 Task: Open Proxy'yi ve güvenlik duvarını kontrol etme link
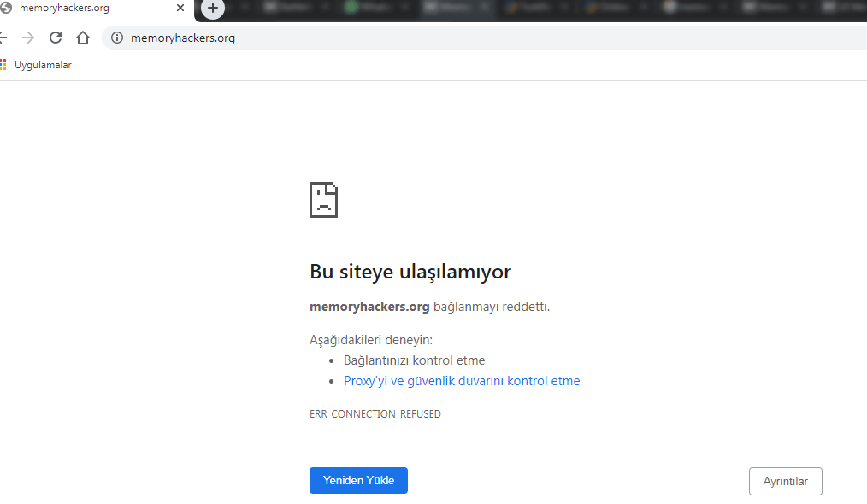tap(462, 381)
